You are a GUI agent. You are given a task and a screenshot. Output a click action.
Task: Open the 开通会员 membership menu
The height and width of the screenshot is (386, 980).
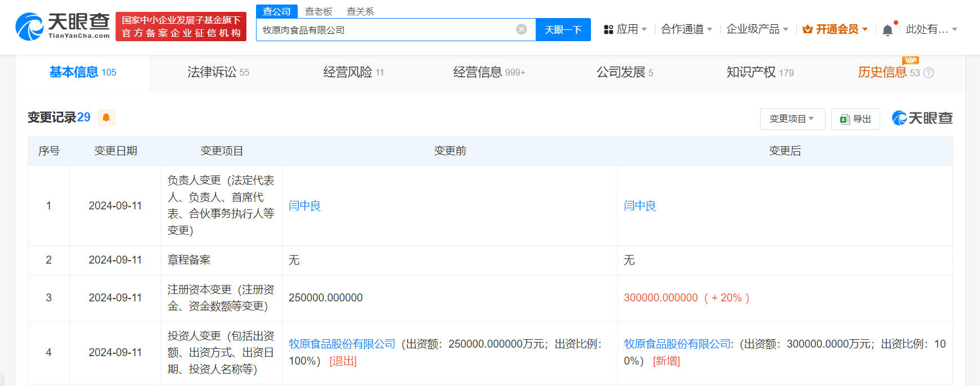[835, 29]
